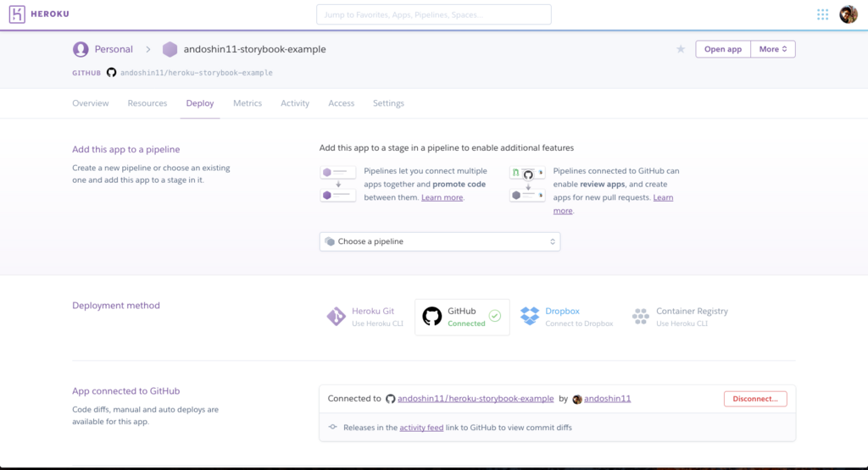Select the Deploy tab
Viewport: 868px width, 470px height.
200,103
